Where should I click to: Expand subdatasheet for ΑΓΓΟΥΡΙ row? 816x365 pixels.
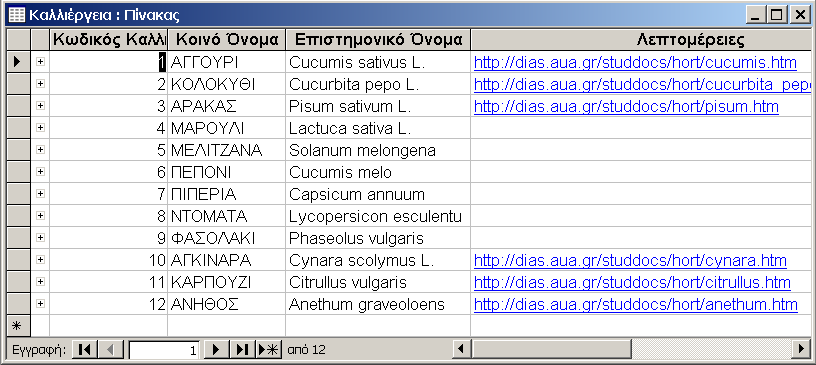pyautogui.click(x=40, y=62)
